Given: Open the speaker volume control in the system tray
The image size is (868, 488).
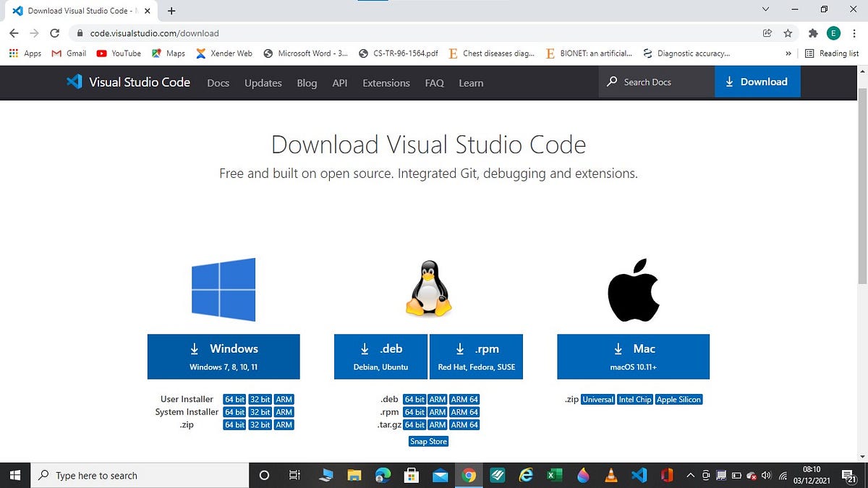Looking at the screenshot, I should [x=767, y=475].
